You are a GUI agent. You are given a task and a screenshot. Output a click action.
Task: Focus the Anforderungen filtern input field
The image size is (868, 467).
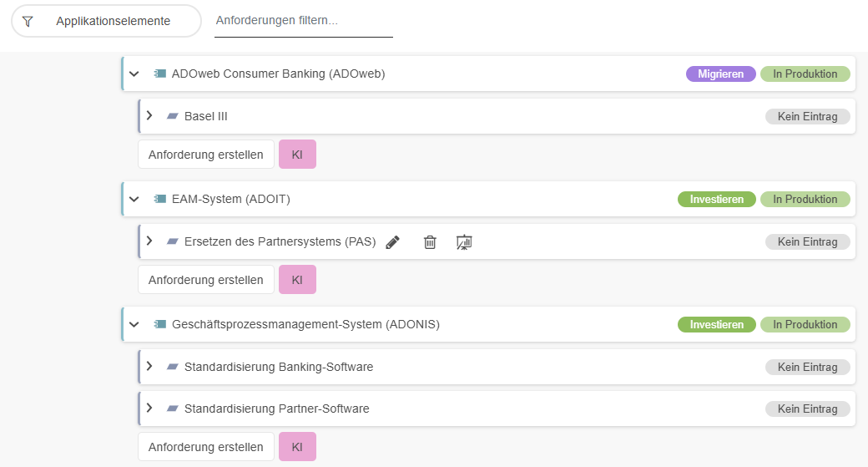pos(303,21)
